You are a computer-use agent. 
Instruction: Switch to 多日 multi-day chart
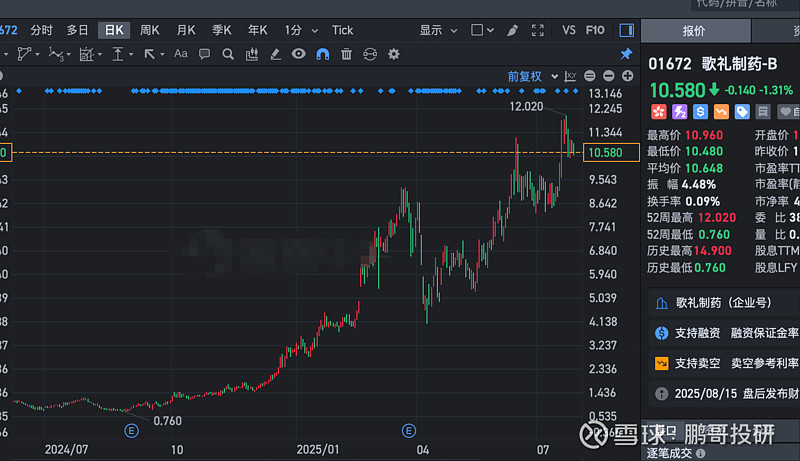(77, 31)
